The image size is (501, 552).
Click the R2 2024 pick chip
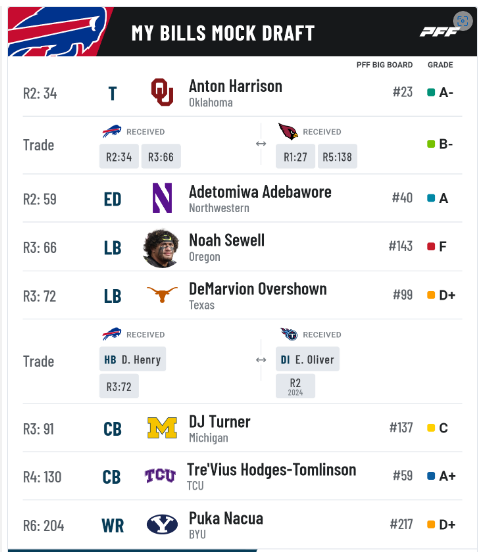(x=295, y=387)
